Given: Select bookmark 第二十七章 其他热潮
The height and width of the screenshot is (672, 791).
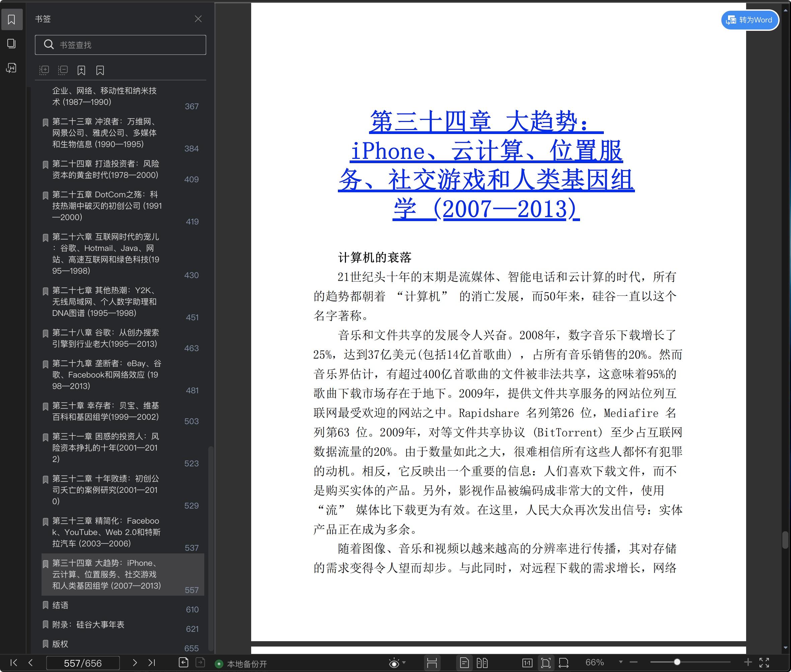Looking at the screenshot, I should [123, 302].
